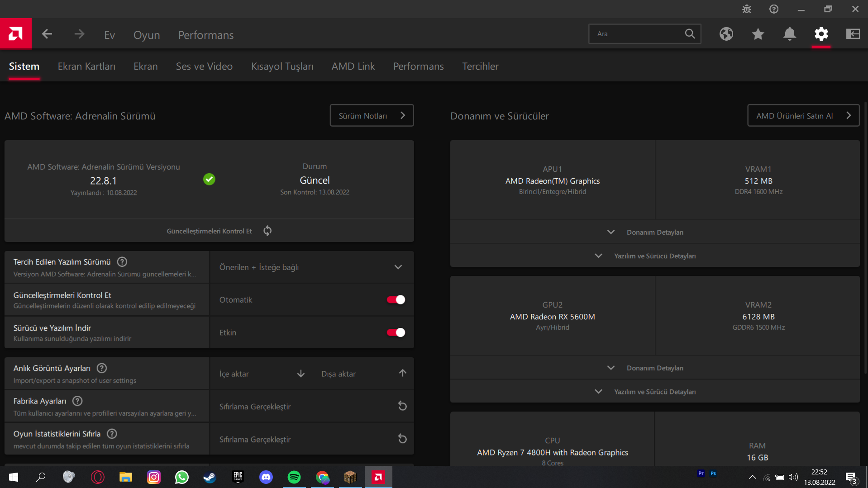This screenshot has width=868, height=488.
Task: Show help for Anlık Görüntü Ayarları
Action: click(x=102, y=368)
